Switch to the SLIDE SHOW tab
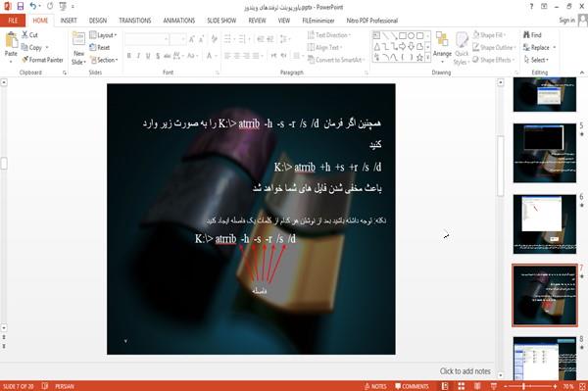 221,21
